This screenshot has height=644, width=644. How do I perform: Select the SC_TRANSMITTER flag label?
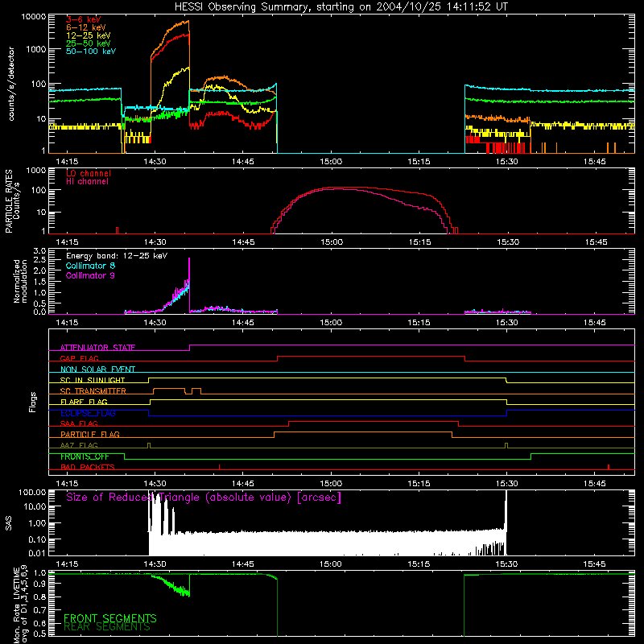(93, 390)
